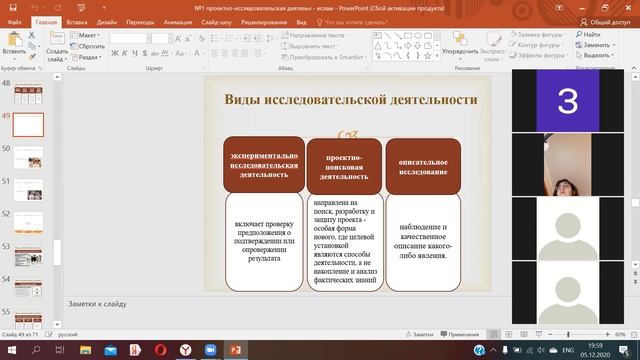Screen dimensions: 640x360
Task: Open Opera browser from the taskbar
Action: pos(160,350)
